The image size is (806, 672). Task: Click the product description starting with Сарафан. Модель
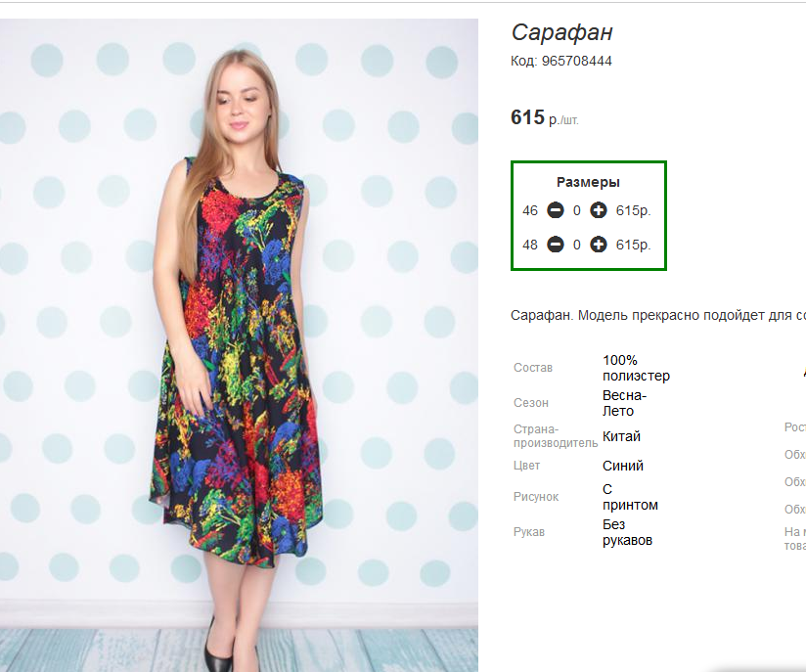(x=658, y=315)
